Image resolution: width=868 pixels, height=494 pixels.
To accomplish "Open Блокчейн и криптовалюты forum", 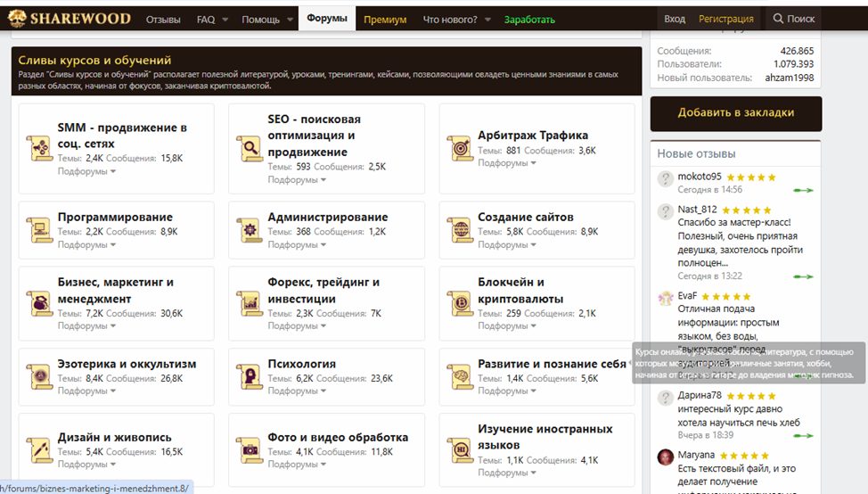I will (521, 290).
